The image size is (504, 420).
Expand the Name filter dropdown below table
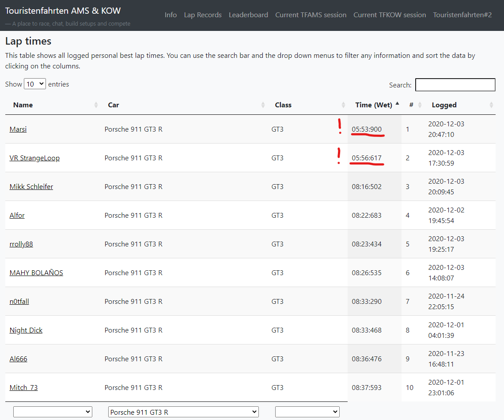tap(53, 412)
